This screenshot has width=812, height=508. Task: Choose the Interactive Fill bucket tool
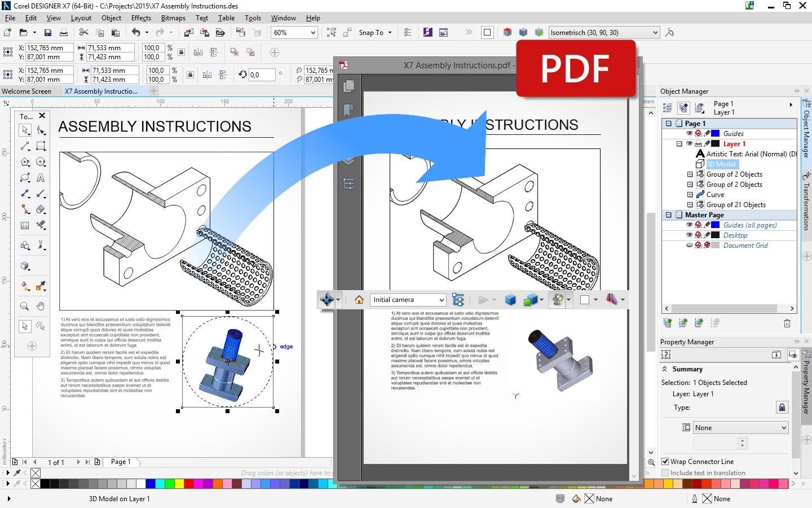pos(25,286)
